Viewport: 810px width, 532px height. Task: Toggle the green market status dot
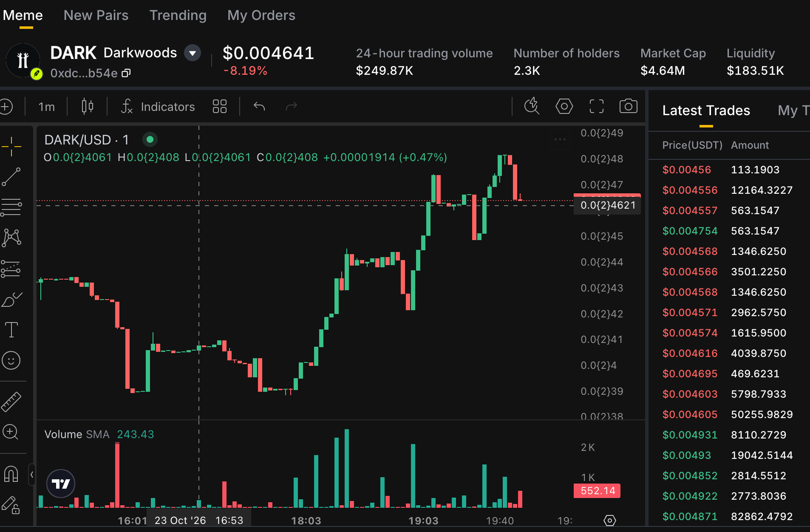click(x=150, y=139)
